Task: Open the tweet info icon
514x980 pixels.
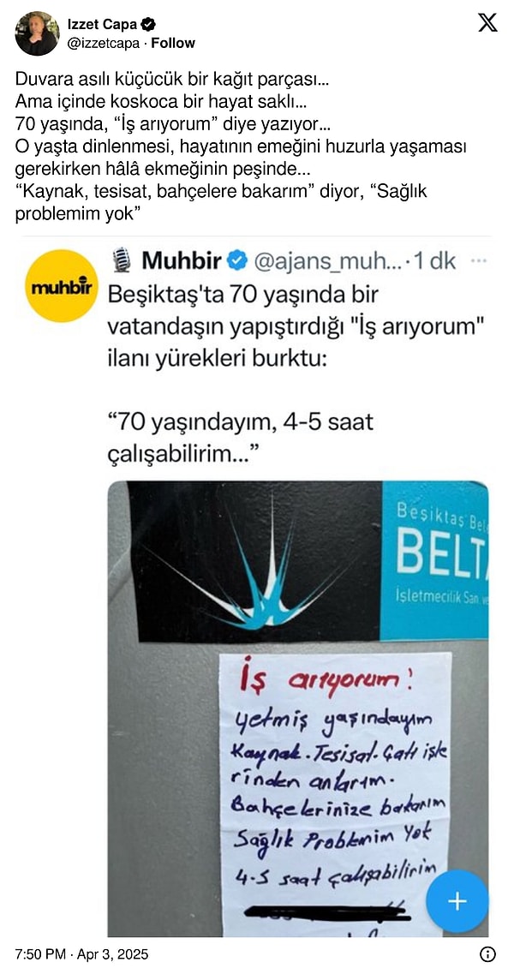Action: coord(487,954)
